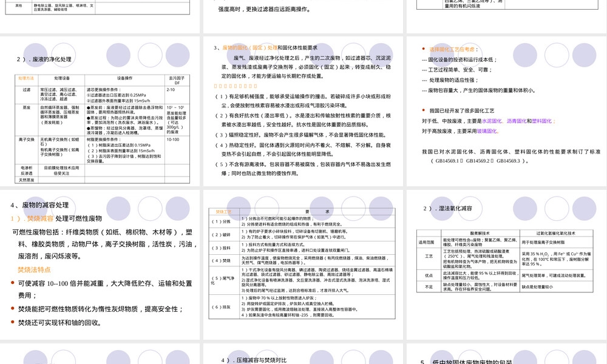Select the (3) 投料 row label

tap(221, 248)
